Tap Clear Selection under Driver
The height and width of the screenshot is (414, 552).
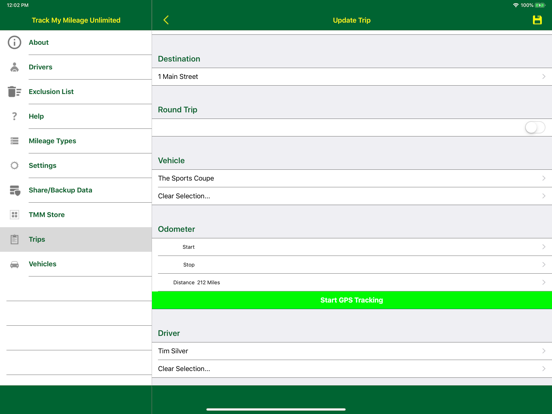click(x=184, y=369)
